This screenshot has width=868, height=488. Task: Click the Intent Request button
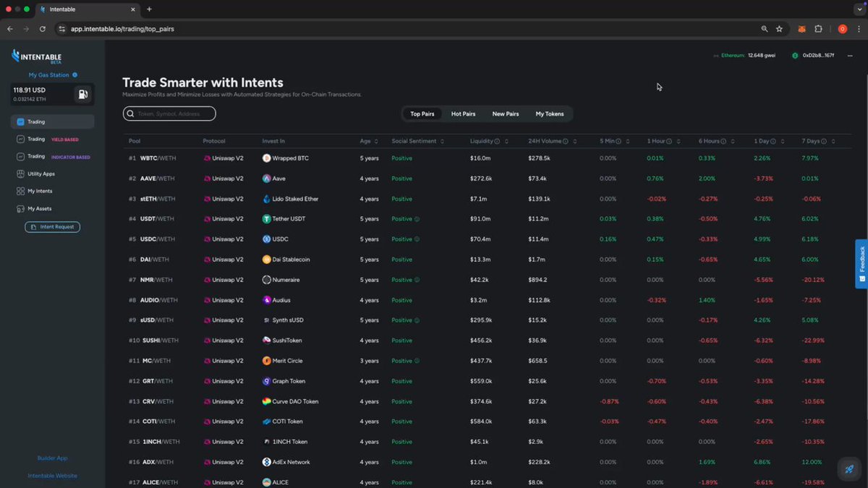(53, 227)
